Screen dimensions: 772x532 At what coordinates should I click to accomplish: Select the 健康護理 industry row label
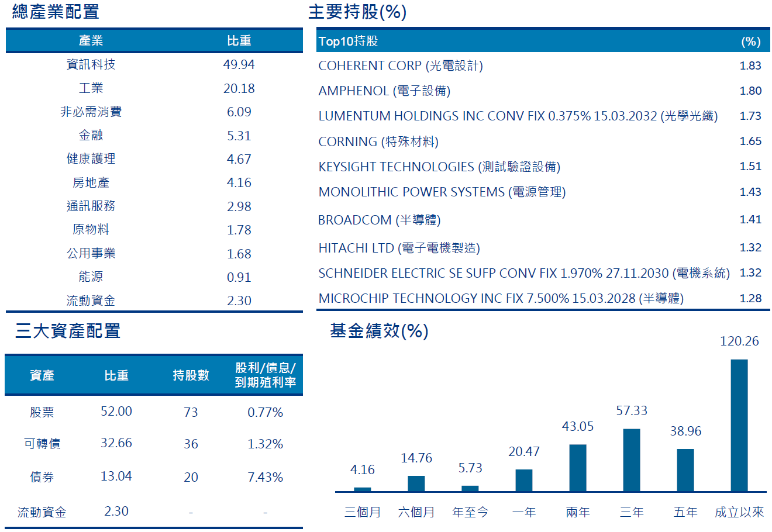91,159
